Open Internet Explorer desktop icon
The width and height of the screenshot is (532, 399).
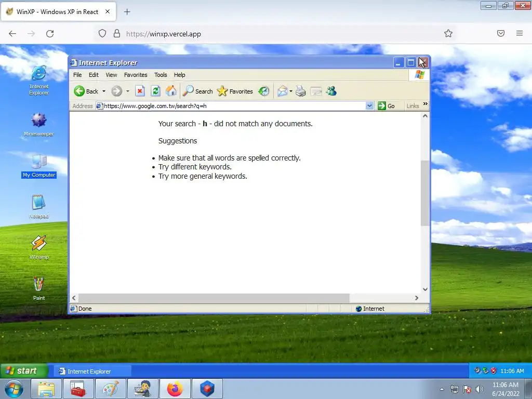[39, 80]
